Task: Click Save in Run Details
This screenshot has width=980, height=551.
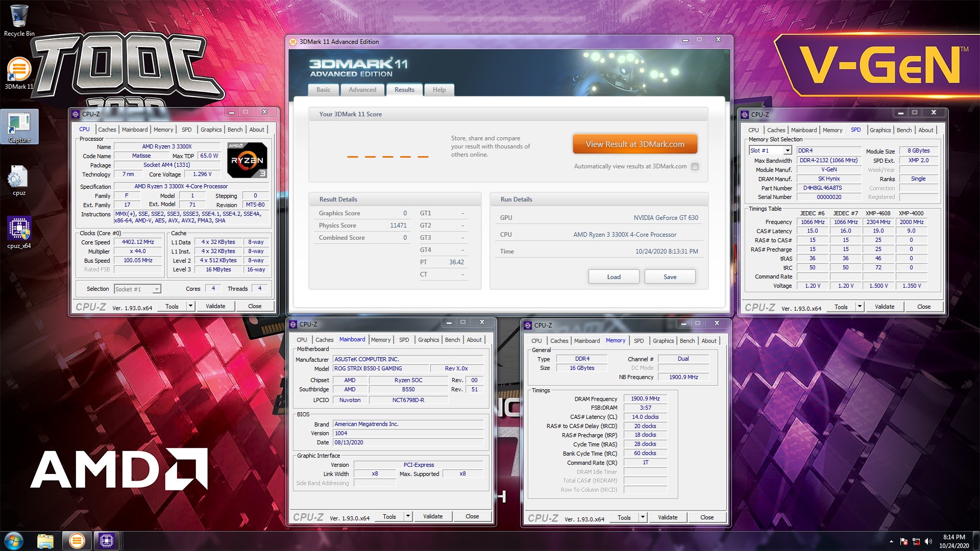Action: click(670, 277)
